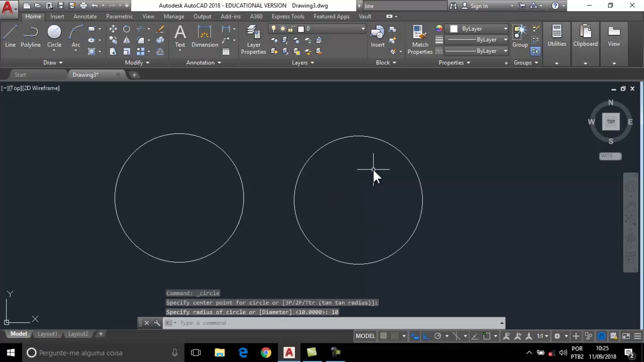Toggle group selection on/off
The height and width of the screenshot is (362, 644).
(535, 51)
